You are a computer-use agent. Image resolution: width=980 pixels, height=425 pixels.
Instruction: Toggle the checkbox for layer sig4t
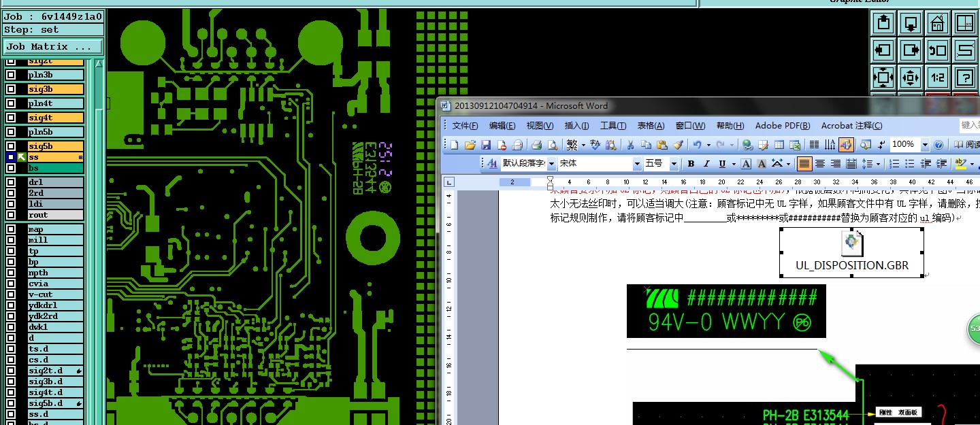pos(11,118)
